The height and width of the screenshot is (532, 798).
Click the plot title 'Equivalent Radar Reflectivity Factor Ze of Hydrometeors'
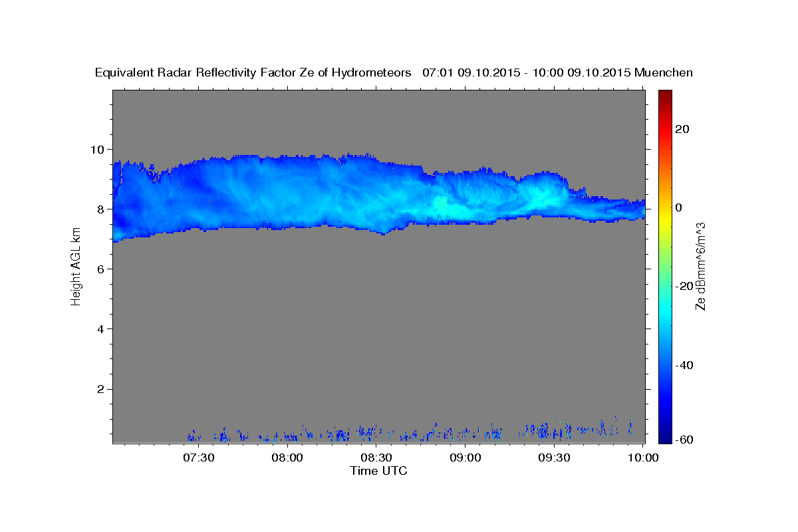coord(253,73)
